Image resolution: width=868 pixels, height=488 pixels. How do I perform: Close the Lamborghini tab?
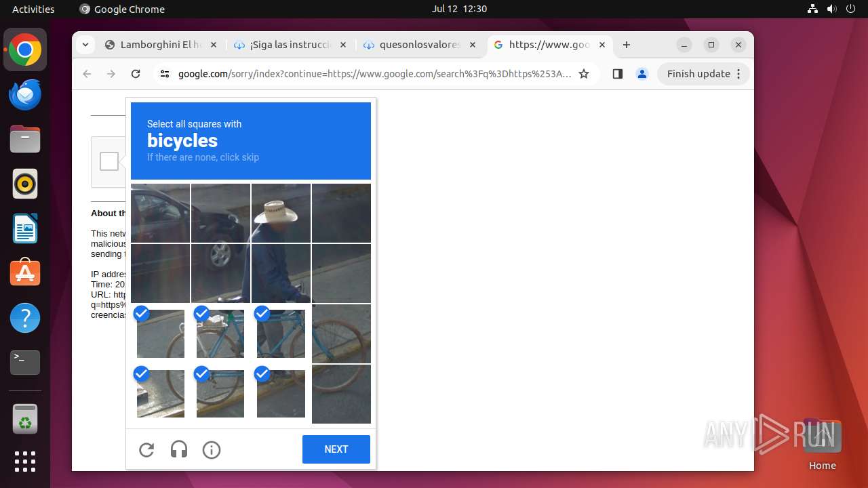tap(213, 45)
